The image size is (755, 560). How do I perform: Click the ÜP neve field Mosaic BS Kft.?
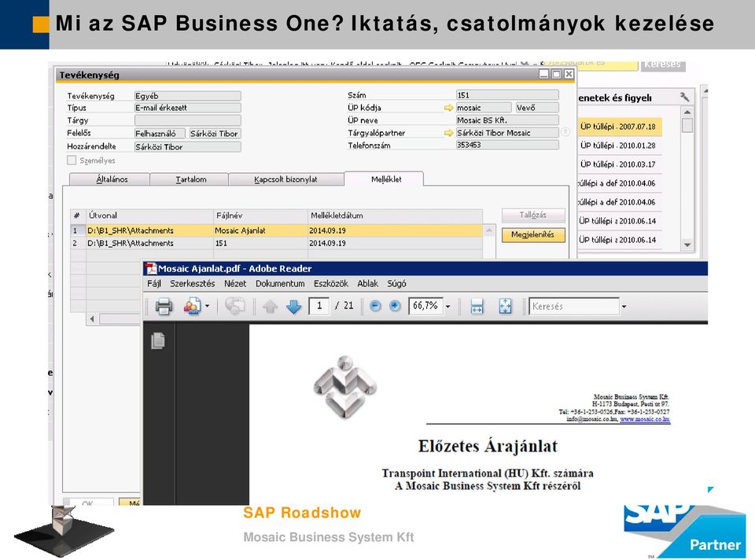[507, 120]
